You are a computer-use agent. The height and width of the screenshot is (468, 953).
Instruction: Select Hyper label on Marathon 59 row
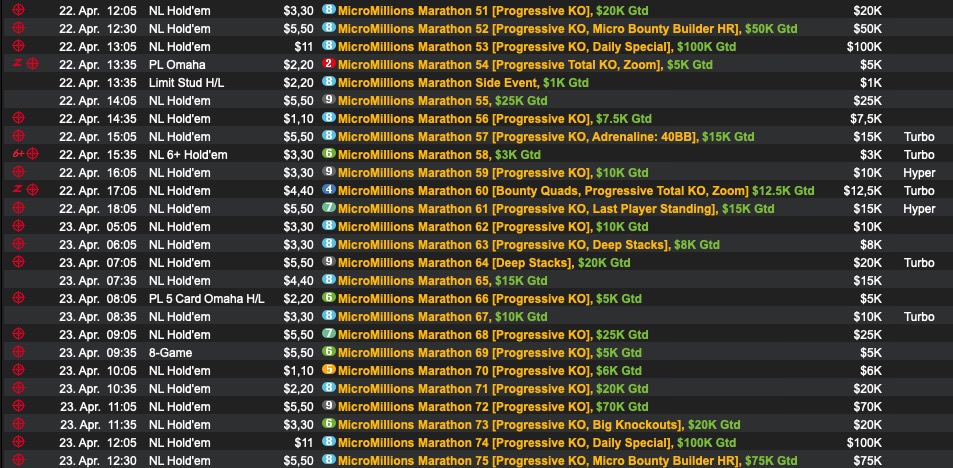pos(919,173)
